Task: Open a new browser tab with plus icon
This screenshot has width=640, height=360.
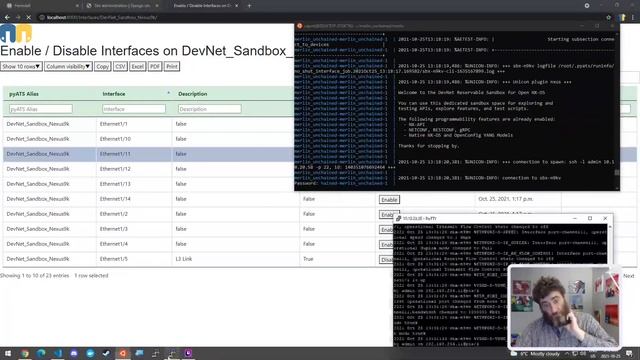Action: (249, 6)
